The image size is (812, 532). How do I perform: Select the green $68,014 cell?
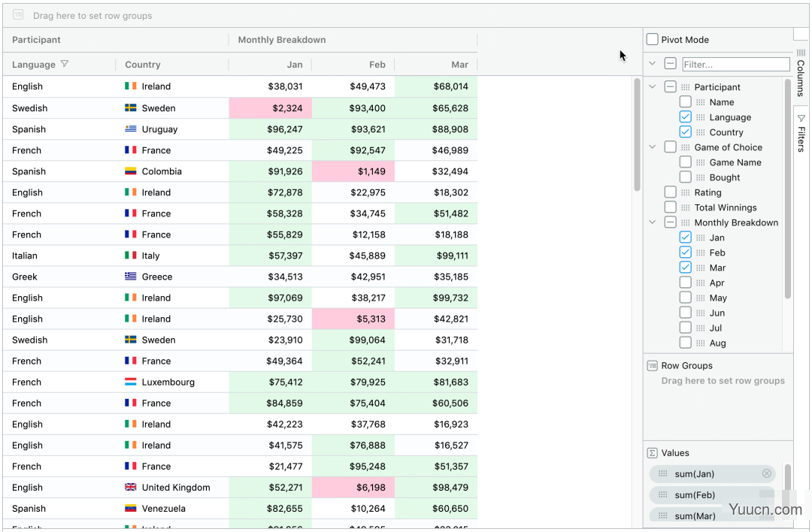pos(436,86)
